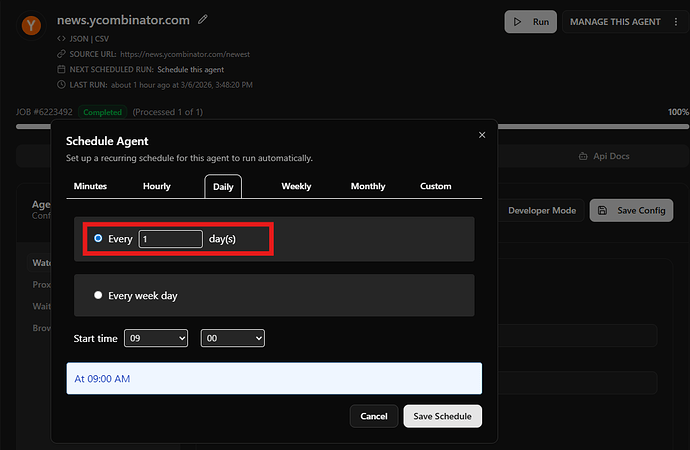Switch to the Hourly schedule tab
Viewport: 690px width, 450px height.
pyautogui.click(x=157, y=186)
